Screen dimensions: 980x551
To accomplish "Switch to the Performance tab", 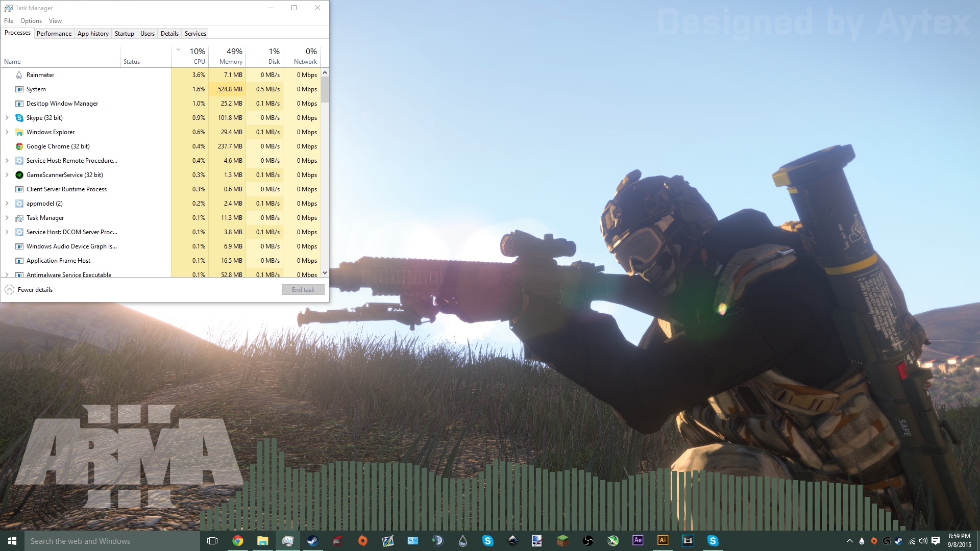I will (54, 34).
